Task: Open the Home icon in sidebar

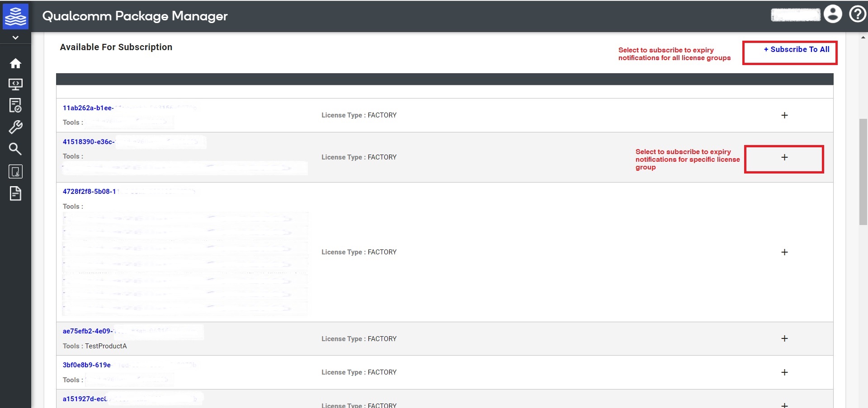Action: click(16, 63)
